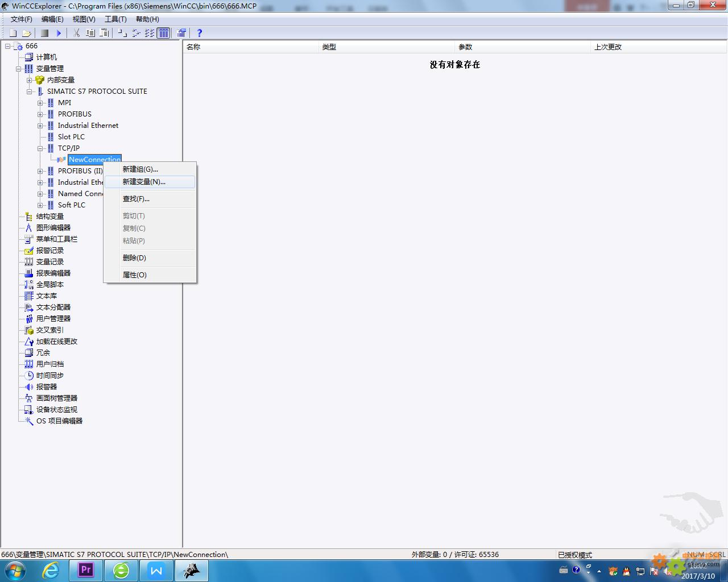Image resolution: width=728 pixels, height=582 pixels.
Task: Expand the PROFIBUS channel unit node
Action: click(x=40, y=114)
